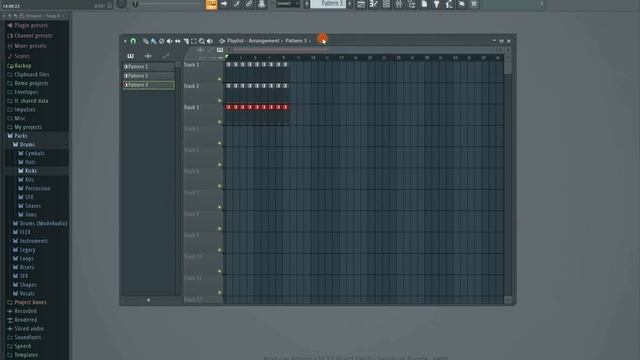The image size is (640, 360).
Task: Open the Pattern 3 selector in top toolbar
Action: [328, 4]
